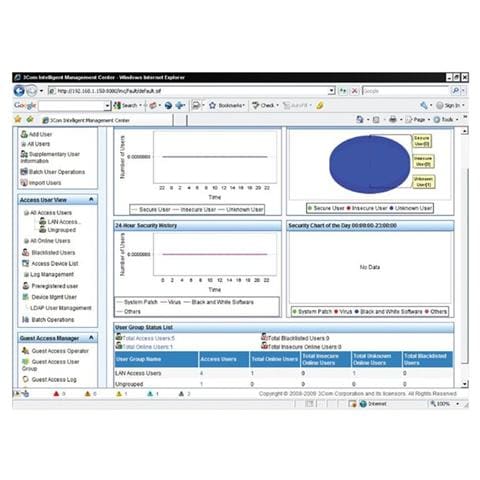
Task: Open the LDAP User Management link
Action: tap(61, 308)
